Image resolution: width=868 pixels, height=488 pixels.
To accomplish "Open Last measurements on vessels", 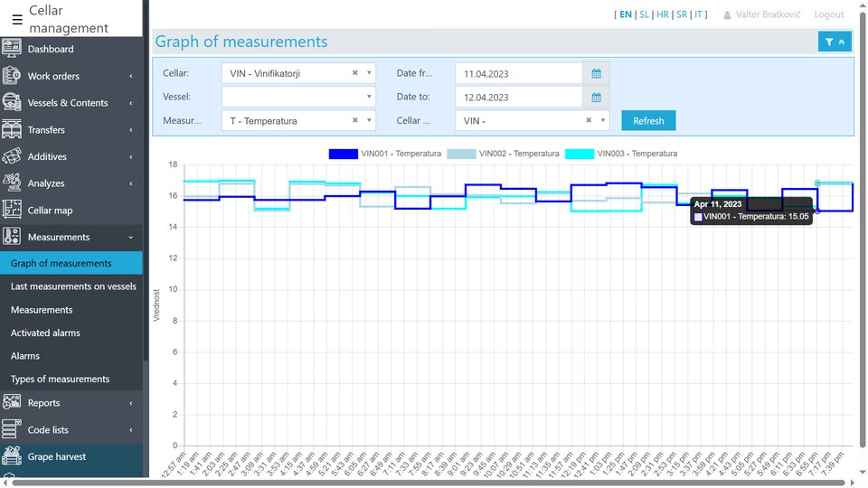I will click(73, 286).
